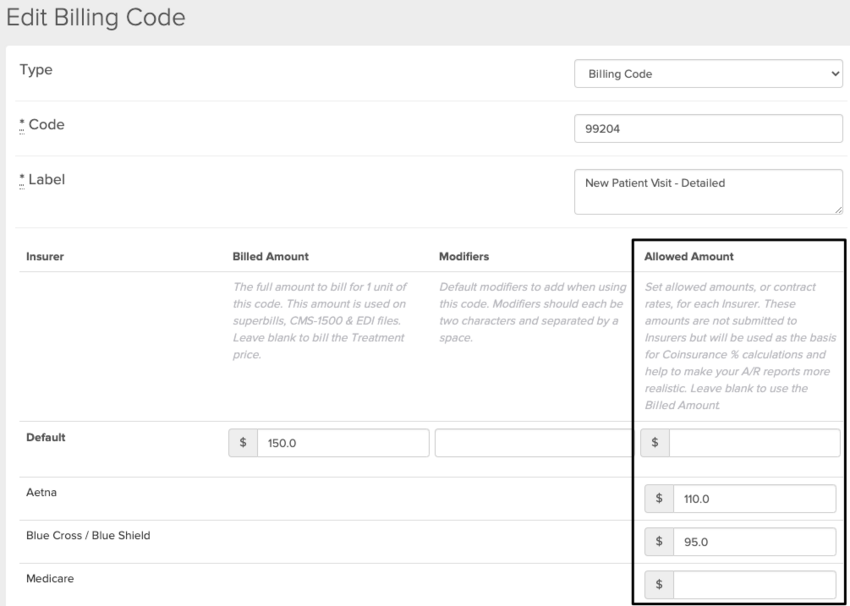Screen dimensions: 850x606
Task: Select the Aetna Allowed Amount field
Action: point(754,498)
